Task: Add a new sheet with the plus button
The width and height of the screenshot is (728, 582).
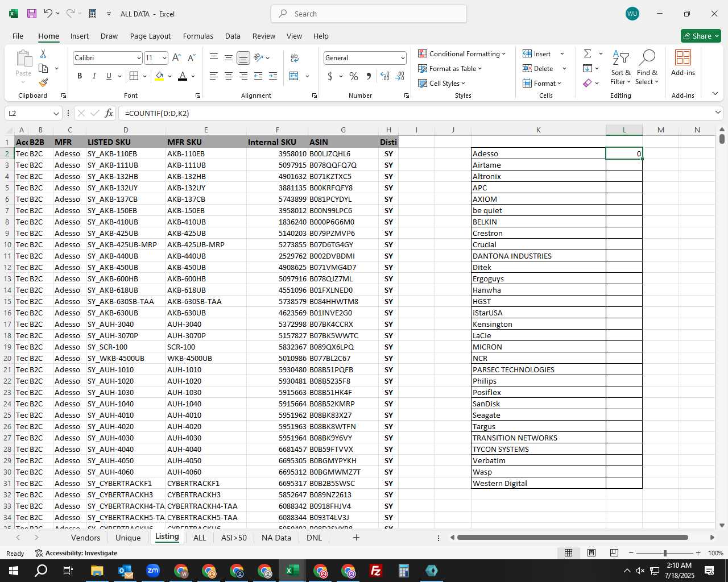Action: coord(356,537)
